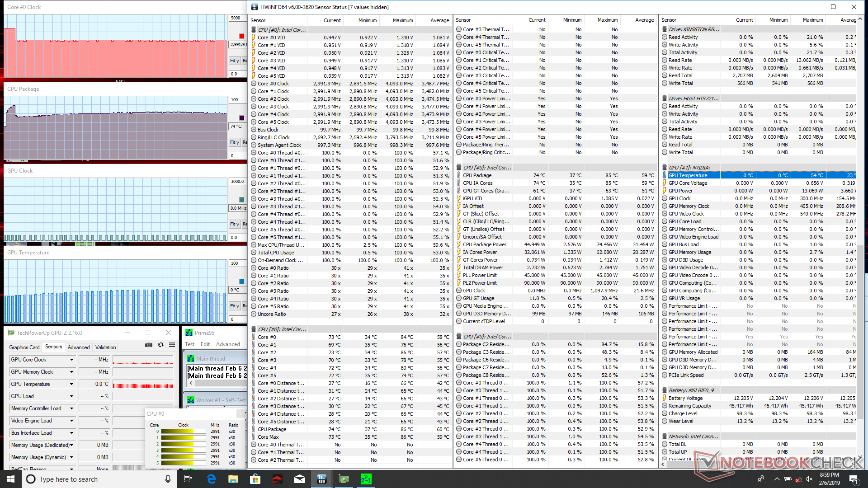Click the 5000 max field in Core #0 Clock graph
Viewport: 868px width, 488px height.
pos(237,18)
